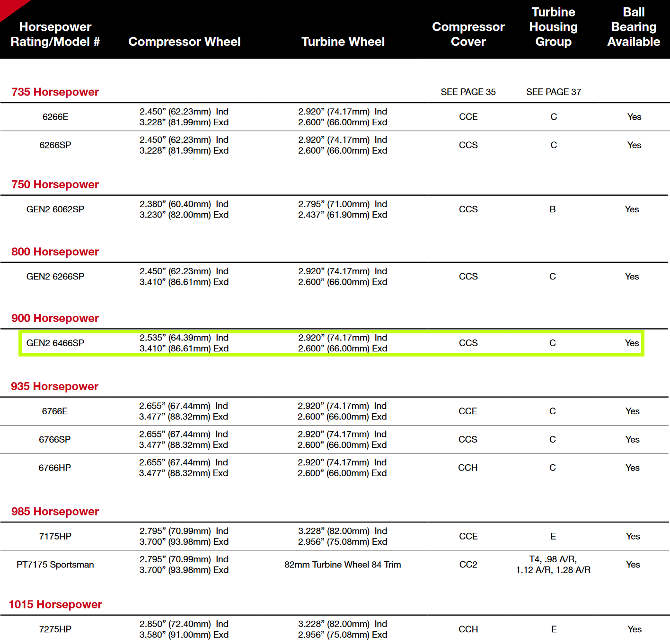Select the B turbine housing group value
The width and height of the screenshot is (670, 644).
tap(552, 209)
